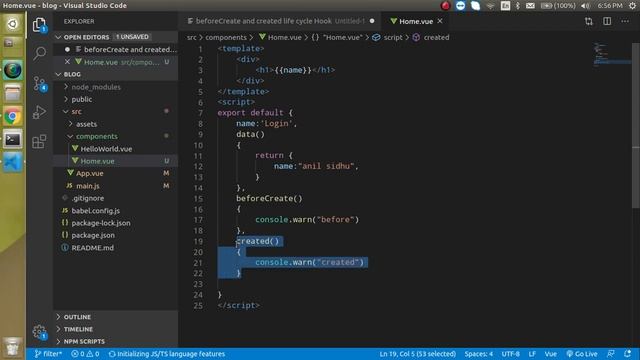Close the Home.vue editor tab
Viewport: 640px width, 360px height.
tap(440, 21)
